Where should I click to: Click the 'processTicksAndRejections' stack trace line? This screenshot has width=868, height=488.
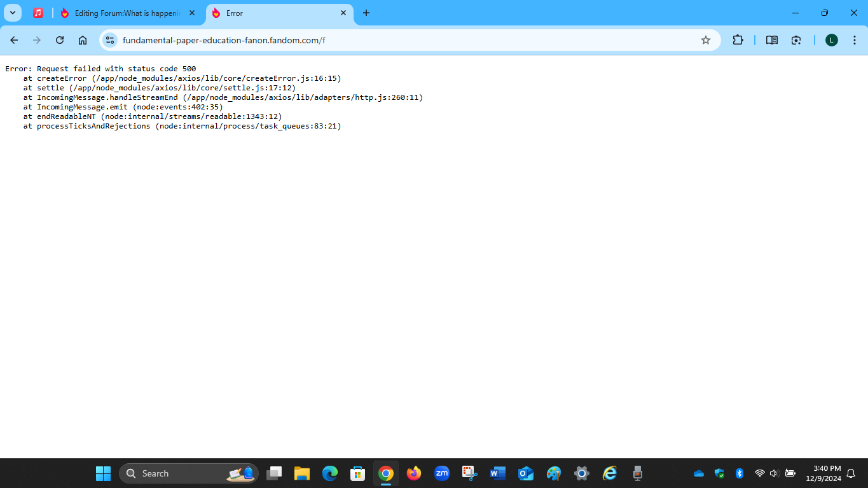(183, 126)
